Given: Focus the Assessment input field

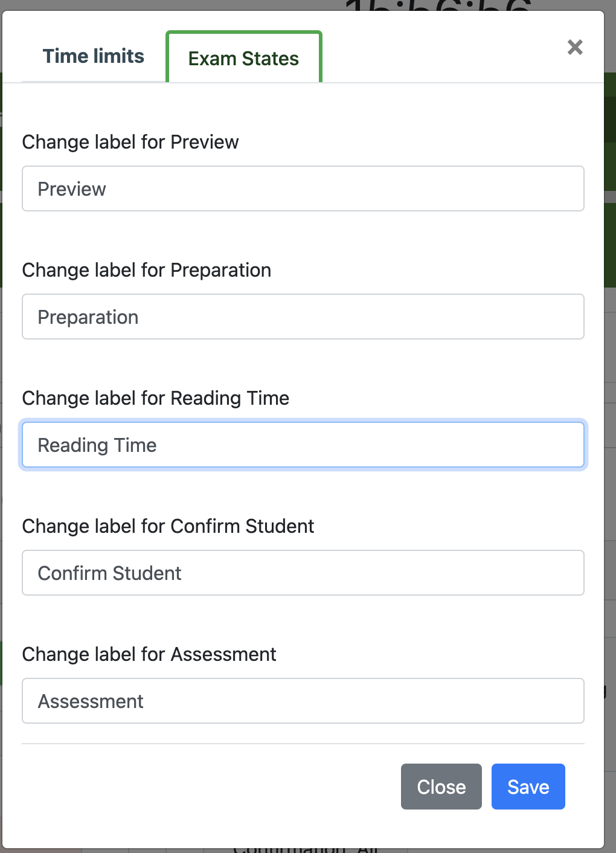Looking at the screenshot, I should click(x=303, y=701).
